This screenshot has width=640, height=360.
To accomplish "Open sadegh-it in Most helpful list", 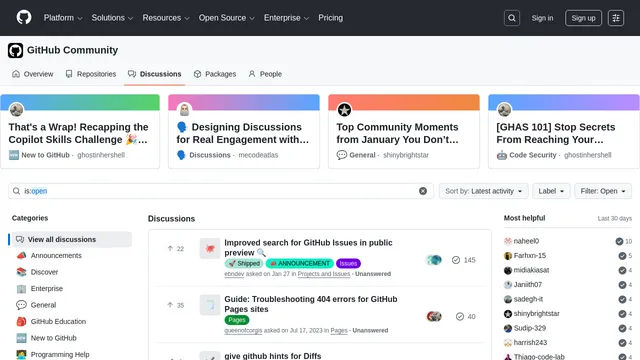I will [x=528, y=299].
